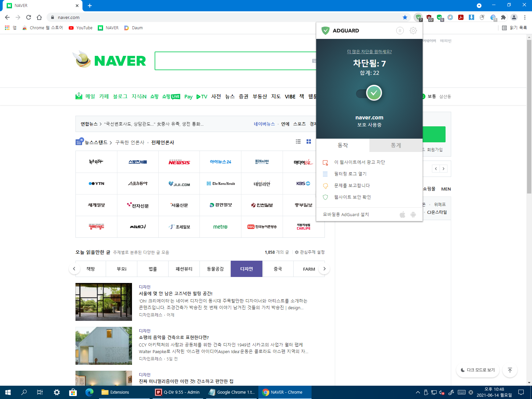
Task: Click the Android icon for mobile AdGuard
Action: pos(413,214)
